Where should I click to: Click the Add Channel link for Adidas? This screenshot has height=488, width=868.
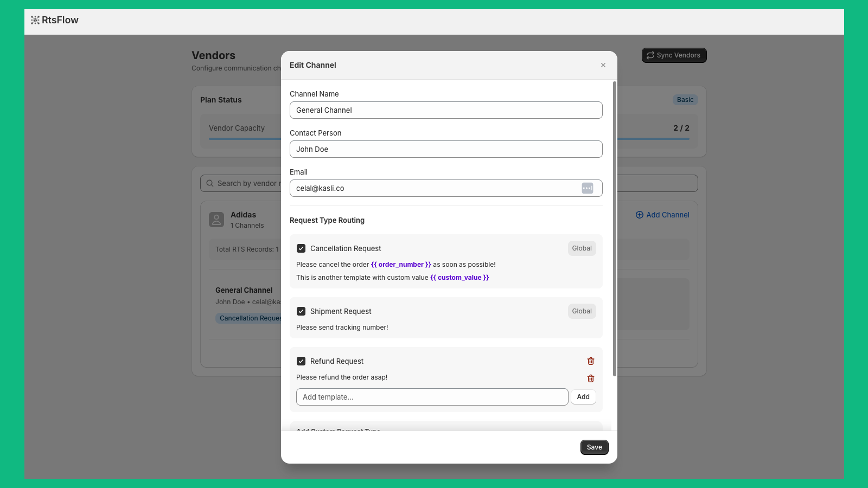662,215
